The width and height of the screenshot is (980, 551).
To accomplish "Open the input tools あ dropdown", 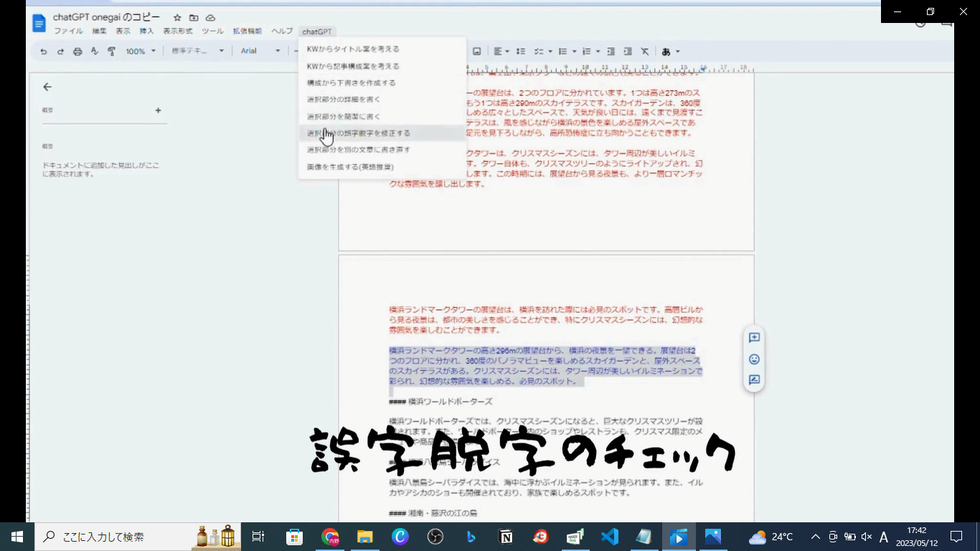I will click(x=670, y=52).
